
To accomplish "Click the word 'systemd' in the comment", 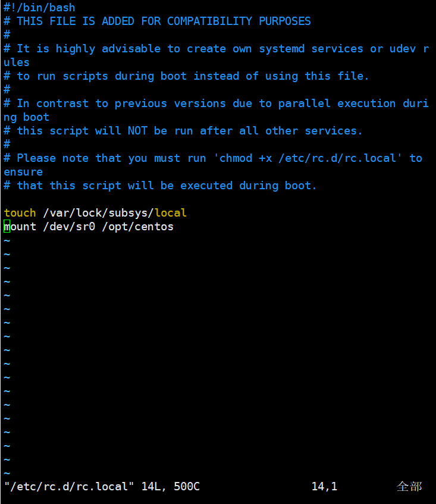I will [282, 49].
